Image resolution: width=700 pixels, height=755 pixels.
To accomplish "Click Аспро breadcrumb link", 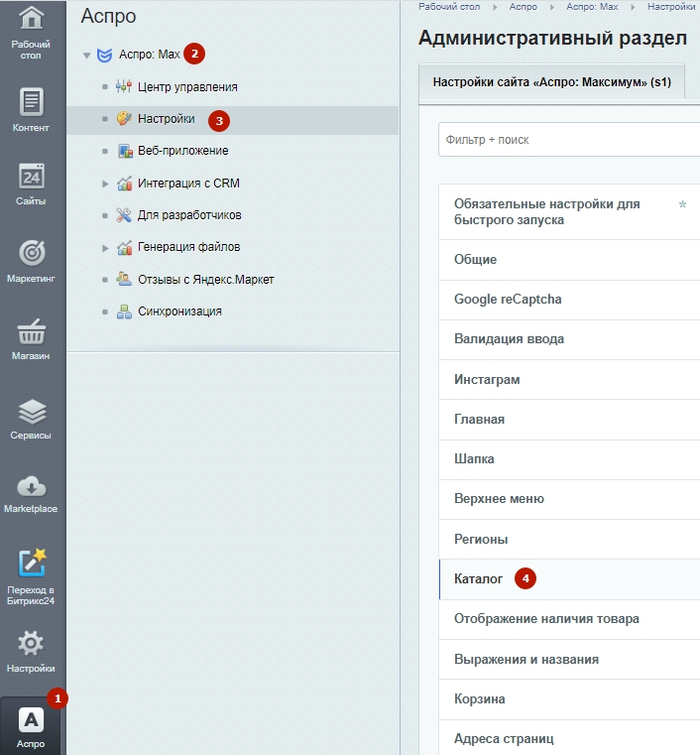I will click(x=523, y=7).
